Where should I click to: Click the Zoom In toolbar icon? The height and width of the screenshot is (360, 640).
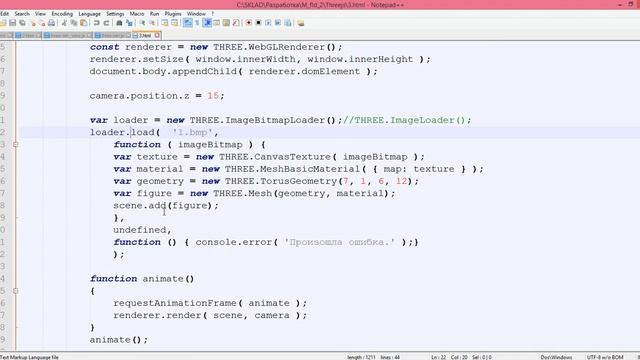click(142, 23)
